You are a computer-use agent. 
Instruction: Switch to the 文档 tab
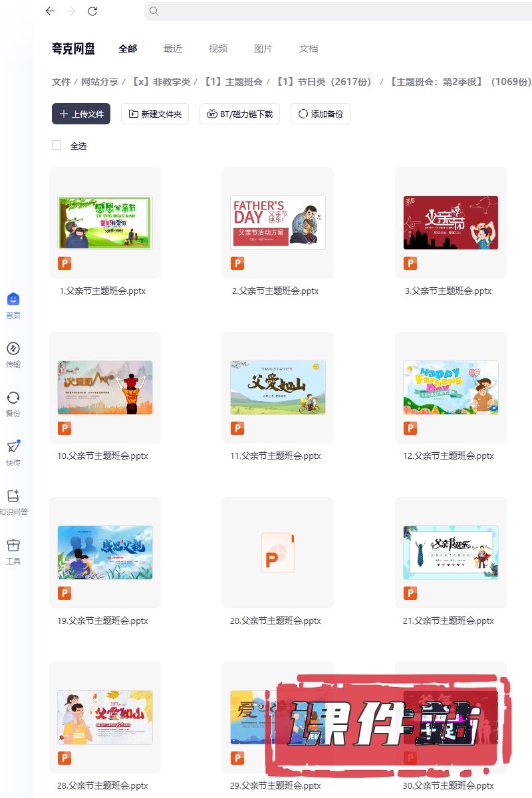pos(309,49)
